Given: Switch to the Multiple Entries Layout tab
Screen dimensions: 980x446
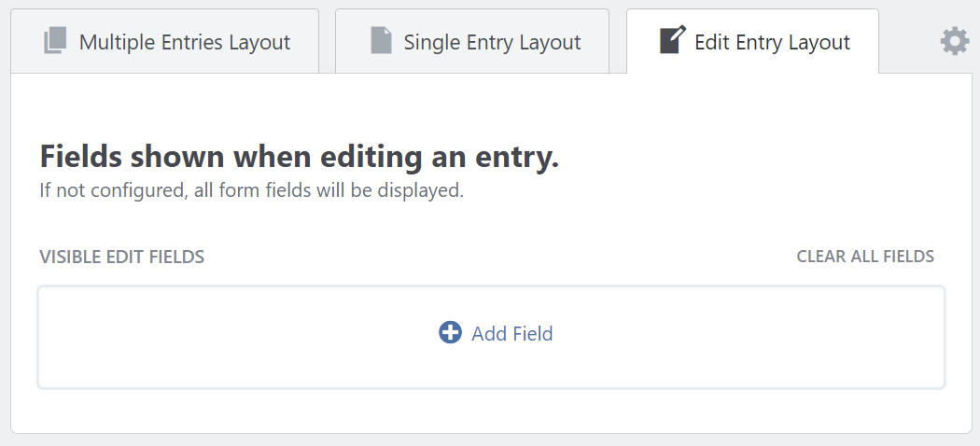Looking at the screenshot, I should 184,43.
